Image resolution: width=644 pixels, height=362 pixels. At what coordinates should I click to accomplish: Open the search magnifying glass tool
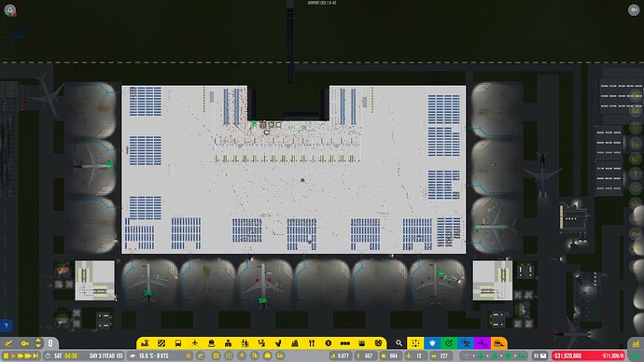[399, 343]
